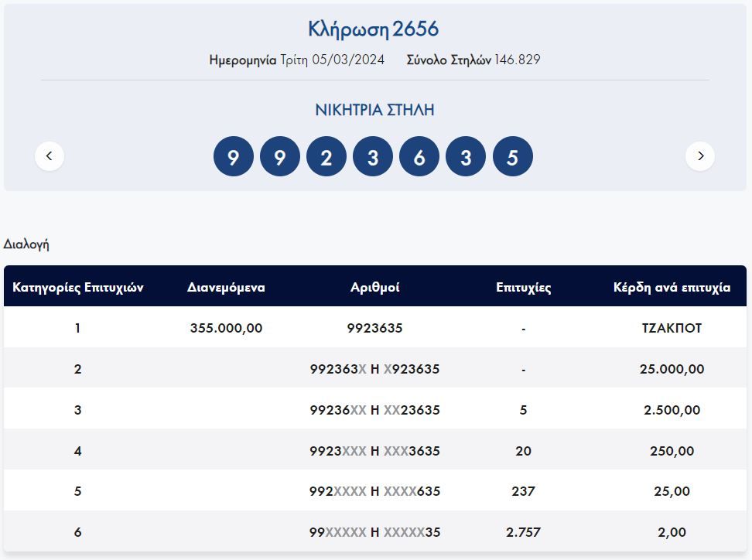The width and height of the screenshot is (752, 560).
Task: Select the 25.000,00 prize in category 2
Action: (672, 369)
